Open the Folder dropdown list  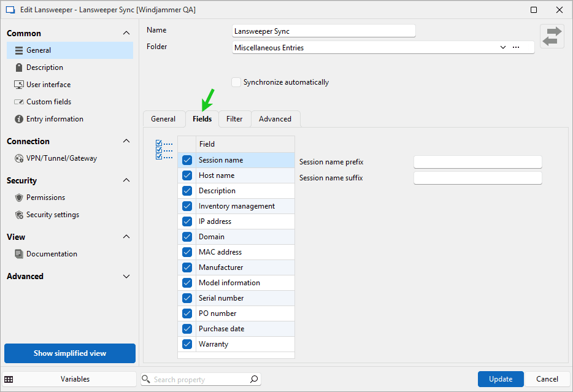tap(502, 47)
